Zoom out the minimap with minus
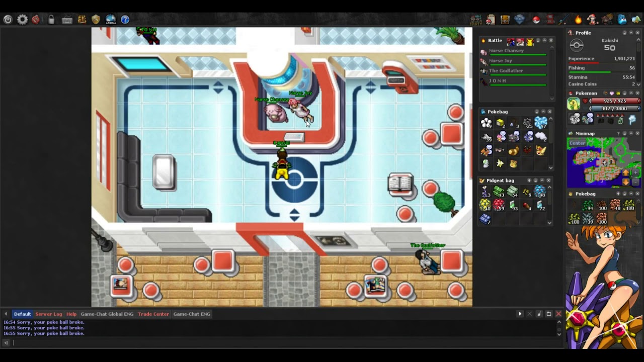Image resolution: width=644 pixels, height=362 pixels. point(635,182)
